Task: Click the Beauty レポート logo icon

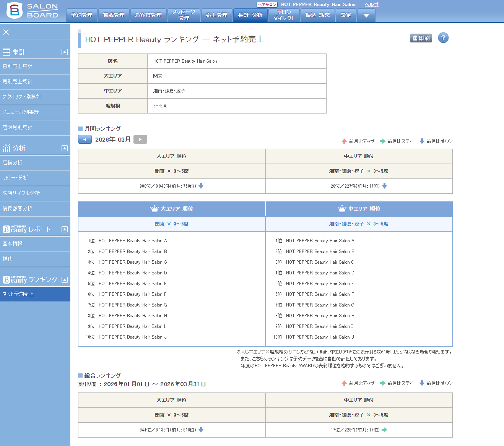Action: click(x=15, y=229)
